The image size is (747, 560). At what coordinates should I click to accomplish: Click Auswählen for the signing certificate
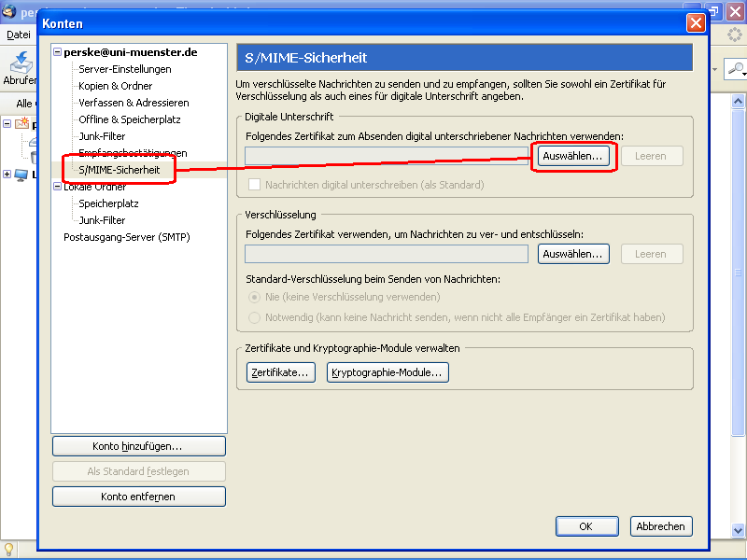(572, 156)
